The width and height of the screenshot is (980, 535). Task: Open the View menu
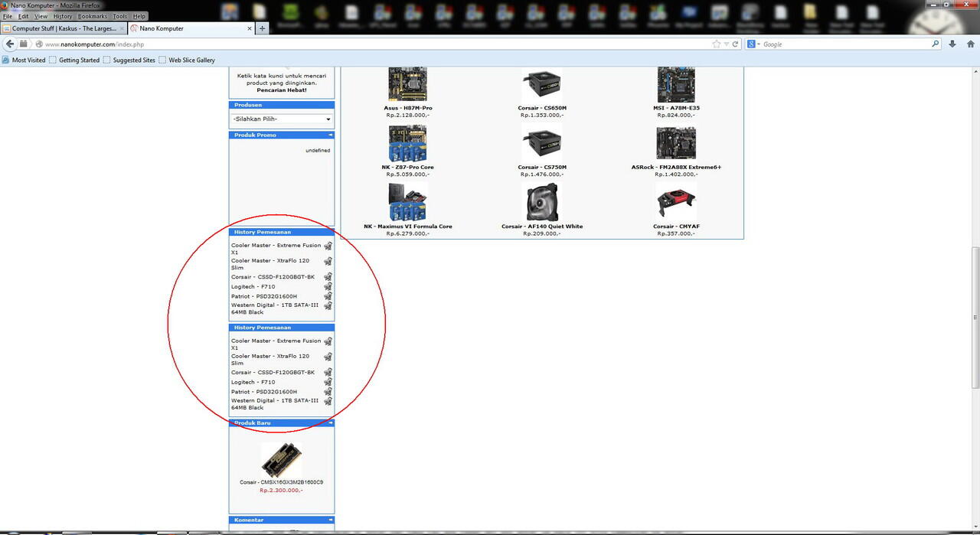(41, 16)
